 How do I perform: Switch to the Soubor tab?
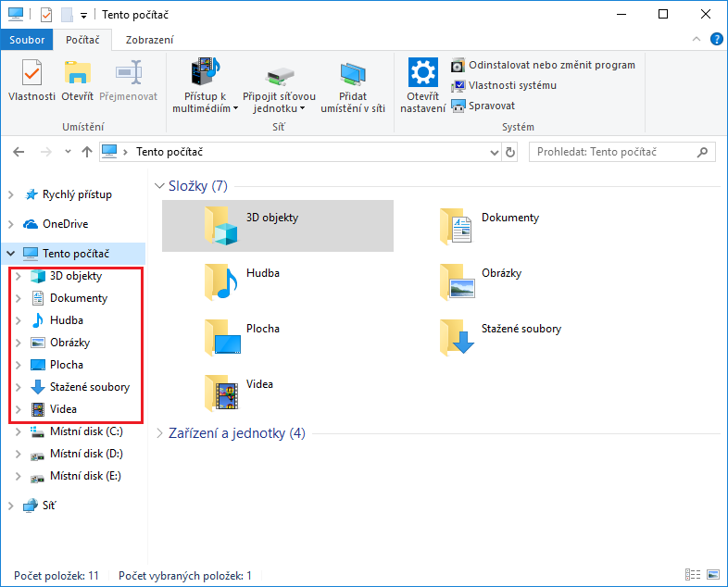pyautogui.click(x=27, y=40)
